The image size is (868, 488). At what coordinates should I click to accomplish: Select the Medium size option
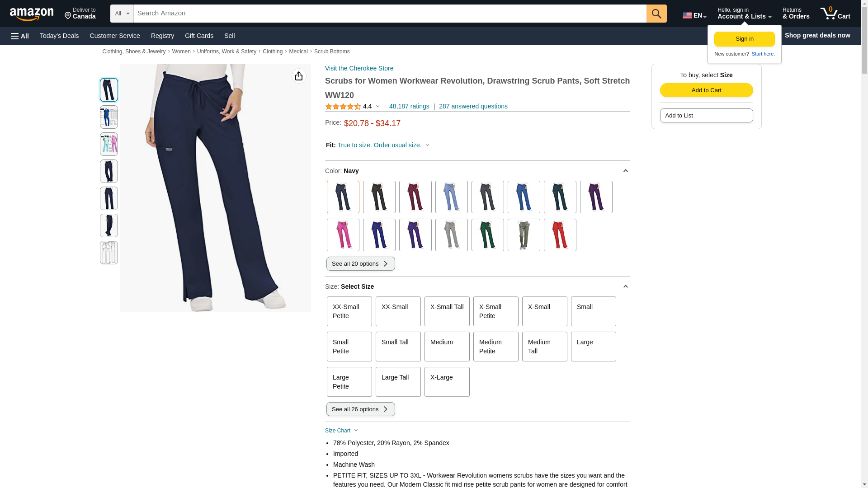(447, 347)
